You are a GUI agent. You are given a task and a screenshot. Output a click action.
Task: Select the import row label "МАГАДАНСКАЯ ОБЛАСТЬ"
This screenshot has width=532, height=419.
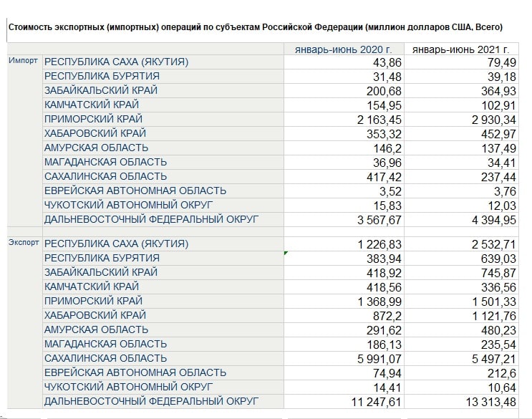click(x=105, y=162)
